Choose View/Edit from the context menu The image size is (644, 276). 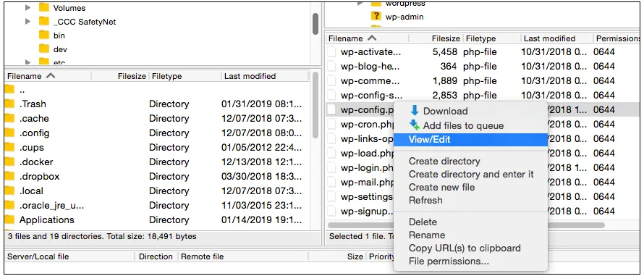(x=470, y=139)
